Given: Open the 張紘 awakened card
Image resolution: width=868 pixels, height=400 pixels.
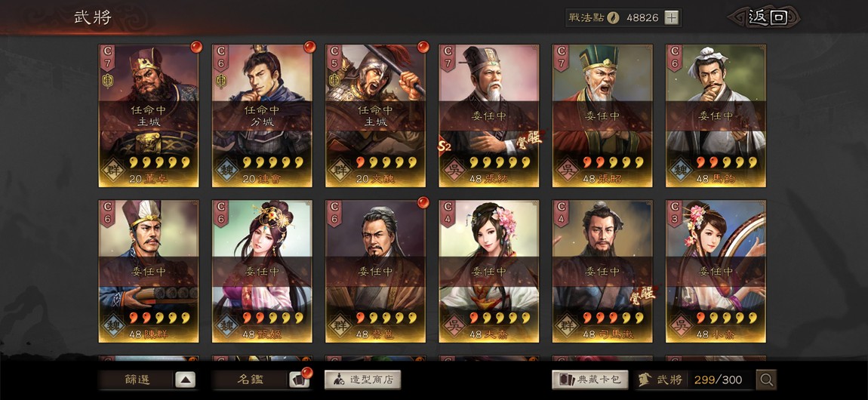Looking at the screenshot, I should (489, 115).
